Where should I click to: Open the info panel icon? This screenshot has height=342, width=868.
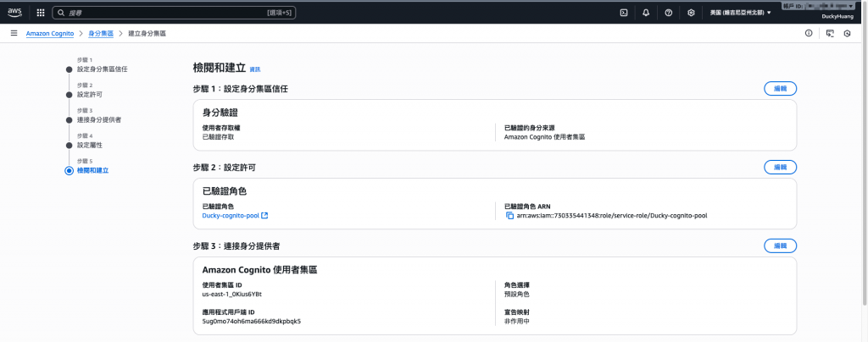(809, 33)
